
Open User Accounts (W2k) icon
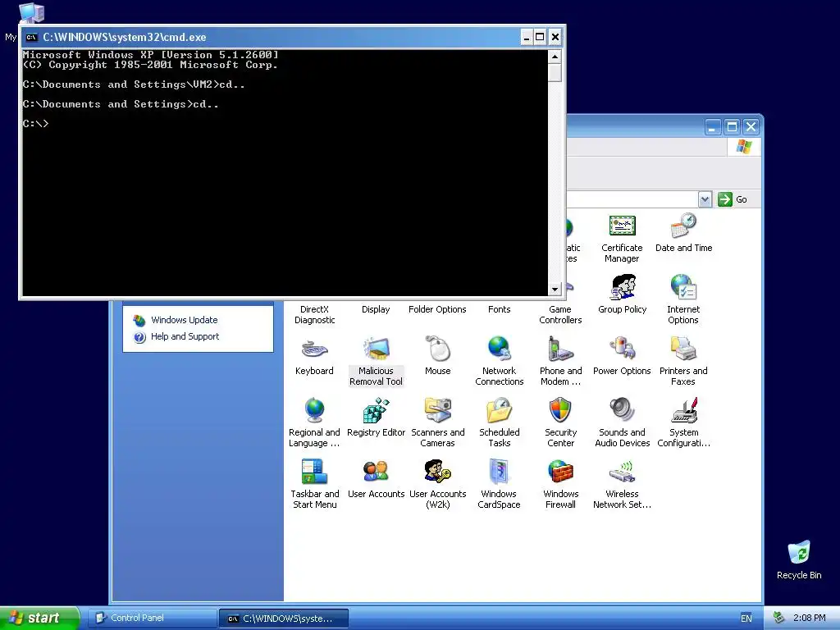pyautogui.click(x=438, y=485)
